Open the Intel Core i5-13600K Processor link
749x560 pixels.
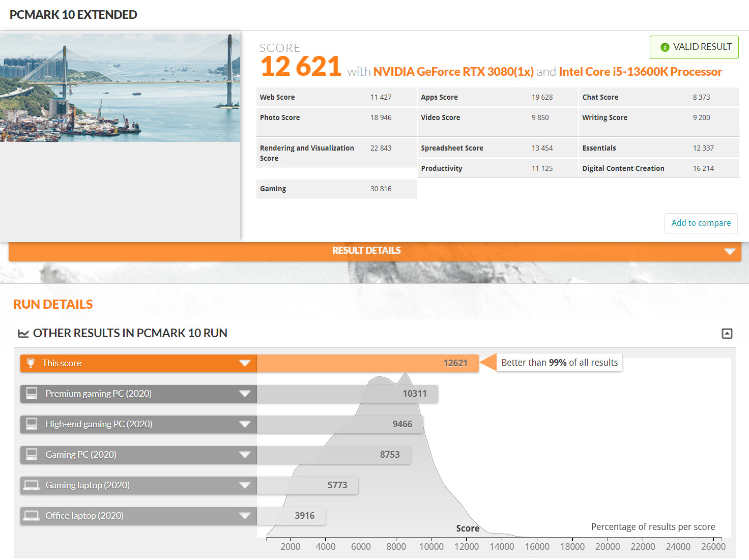(640, 72)
